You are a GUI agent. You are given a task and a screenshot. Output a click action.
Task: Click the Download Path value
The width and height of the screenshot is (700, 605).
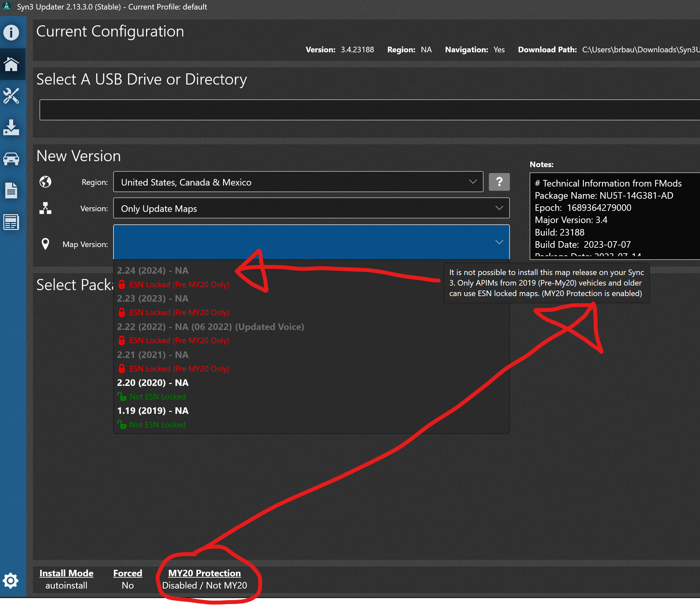click(x=641, y=50)
